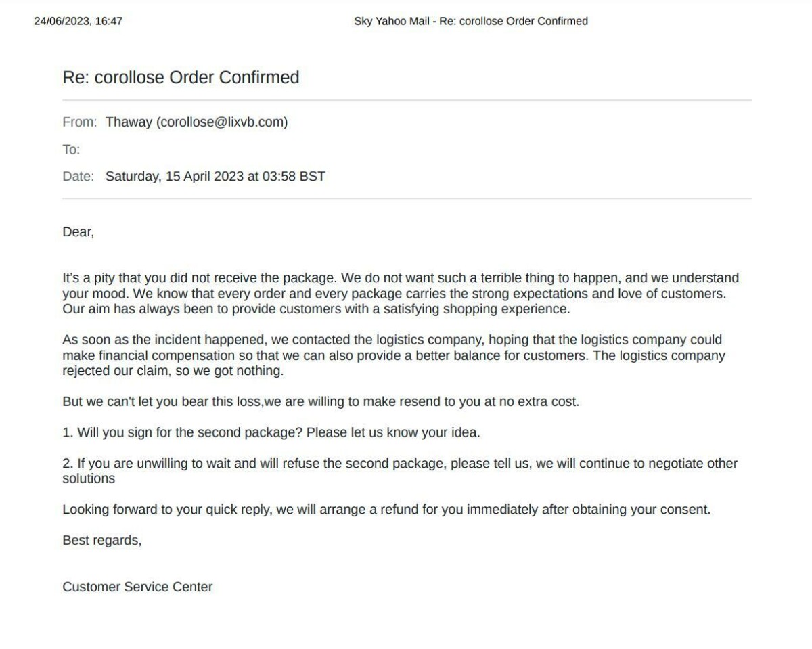The image size is (812, 649).
Task: Click the email subject heading
Action: (181, 77)
